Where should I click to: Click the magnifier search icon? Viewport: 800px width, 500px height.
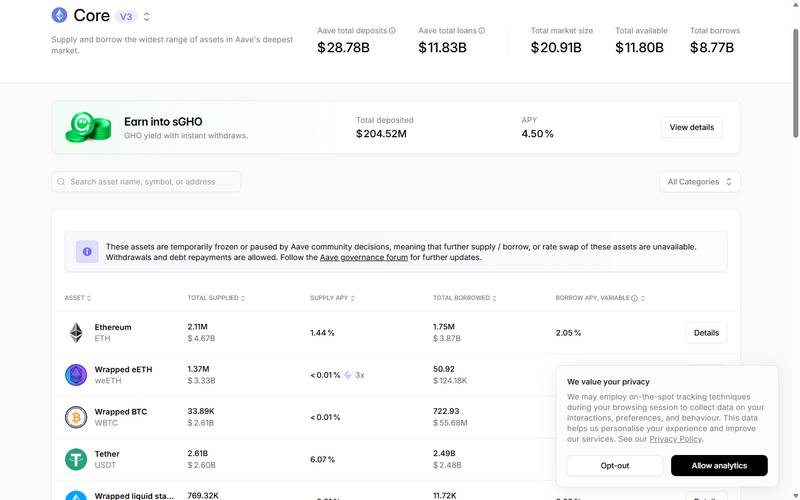point(61,182)
